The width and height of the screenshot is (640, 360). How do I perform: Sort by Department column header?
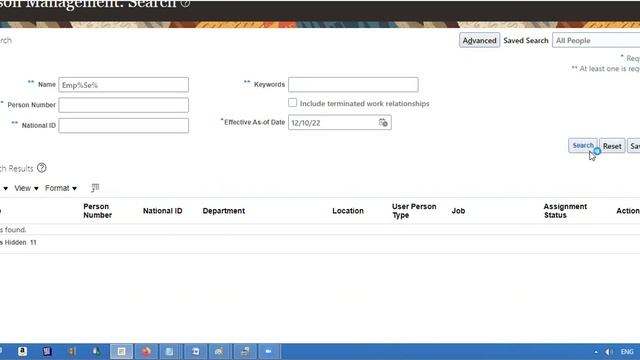tap(224, 211)
